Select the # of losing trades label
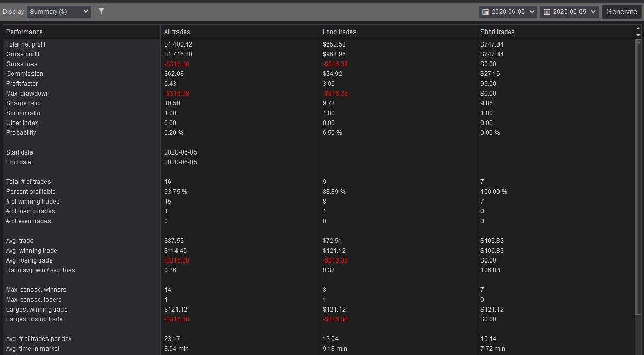This screenshot has height=355, width=644. point(30,211)
